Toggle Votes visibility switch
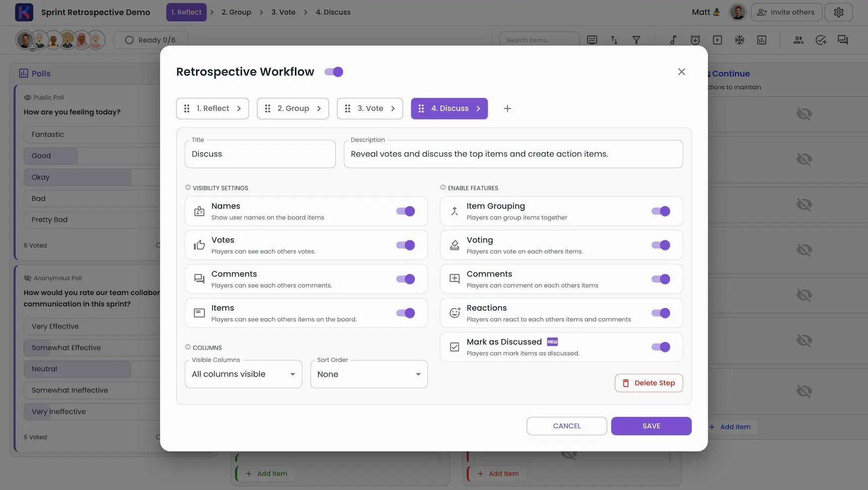 point(406,245)
